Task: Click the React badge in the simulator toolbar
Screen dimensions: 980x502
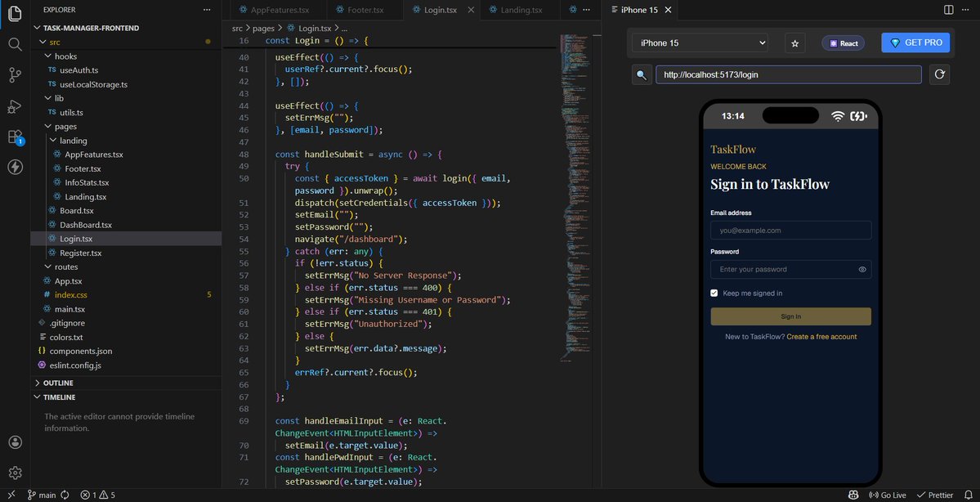Action: pos(843,42)
